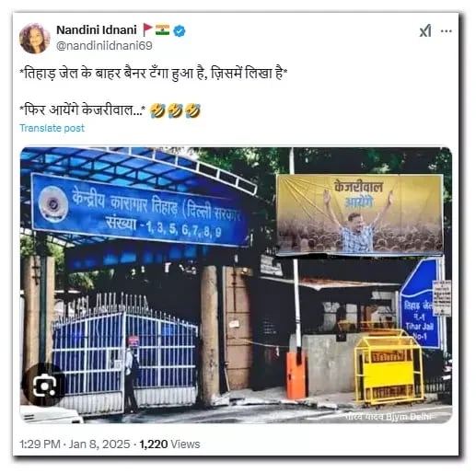Open the Nandini Idnani display name
Viewport: 476px width, 473px height.
point(97,30)
